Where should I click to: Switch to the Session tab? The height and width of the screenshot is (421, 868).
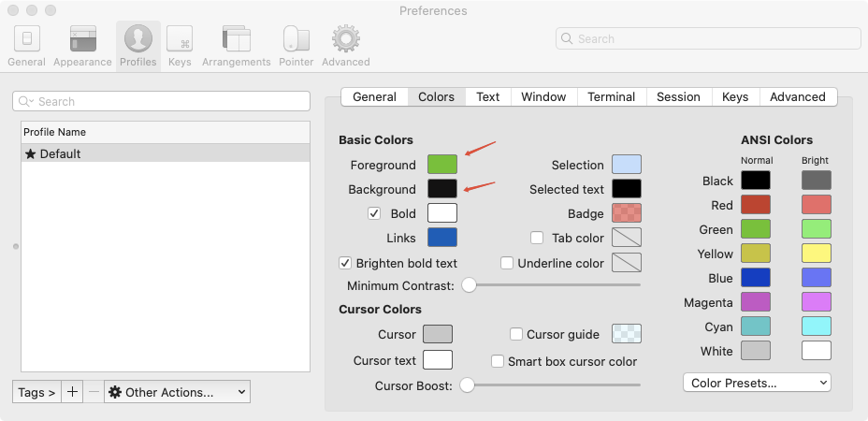coord(678,97)
